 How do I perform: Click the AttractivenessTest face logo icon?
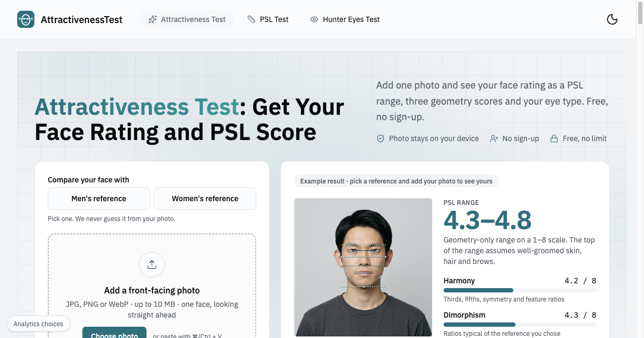click(26, 19)
